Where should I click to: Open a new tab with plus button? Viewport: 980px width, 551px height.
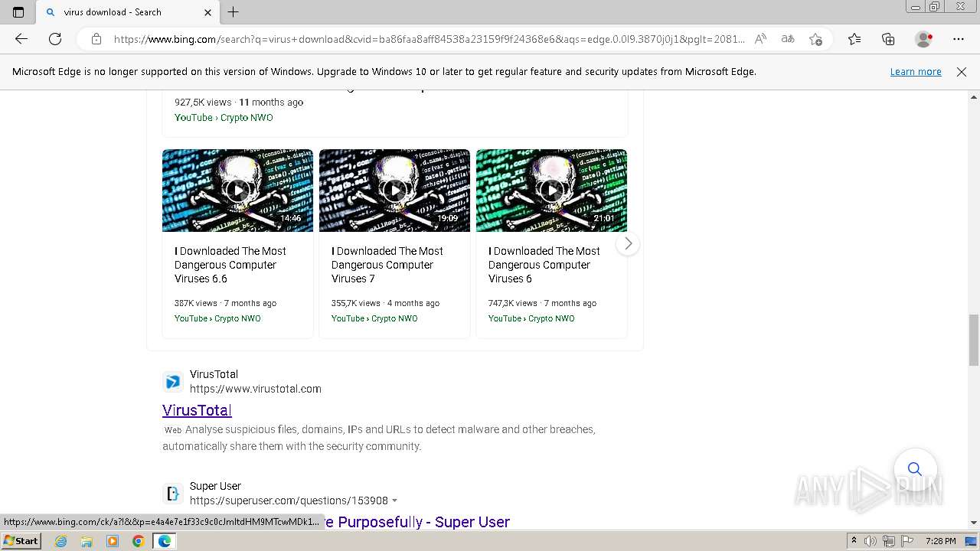click(234, 12)
